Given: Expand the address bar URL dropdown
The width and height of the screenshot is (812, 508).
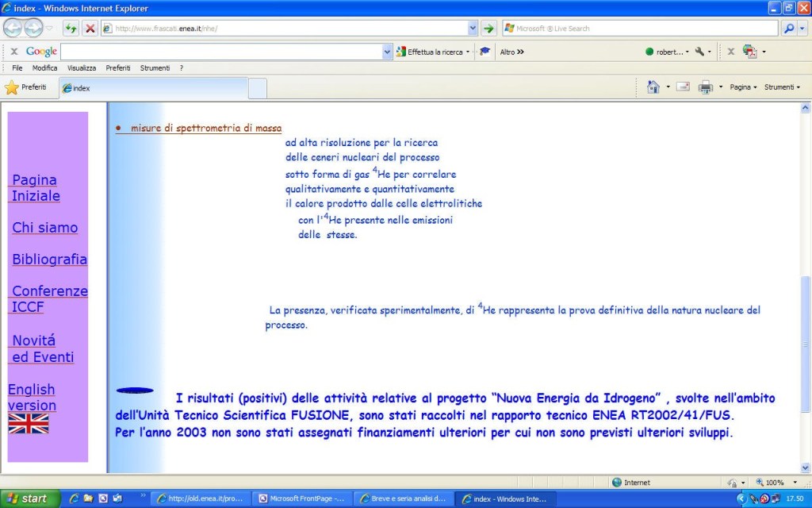Looking at the screenshot, I should coord(473,28).
